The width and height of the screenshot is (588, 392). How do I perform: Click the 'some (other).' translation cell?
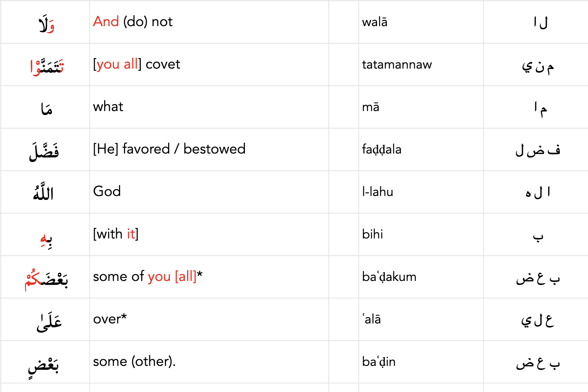[134, 362]
